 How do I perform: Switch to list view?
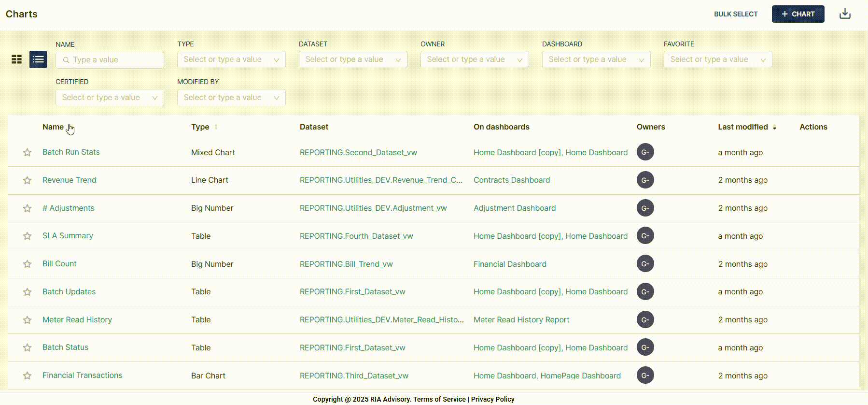click(38, 59)
